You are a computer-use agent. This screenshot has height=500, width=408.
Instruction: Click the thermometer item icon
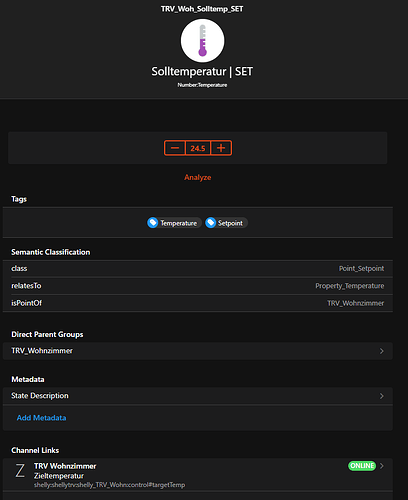pos(202,41)
